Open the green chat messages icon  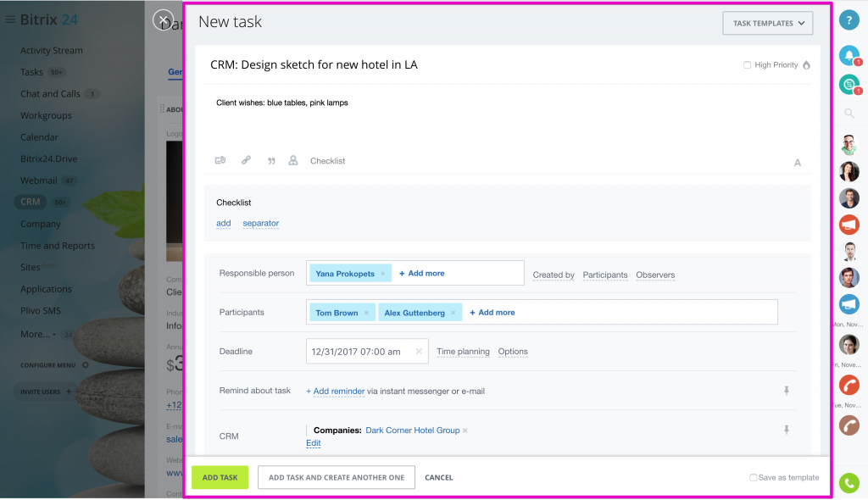click(x=849, y=84)
